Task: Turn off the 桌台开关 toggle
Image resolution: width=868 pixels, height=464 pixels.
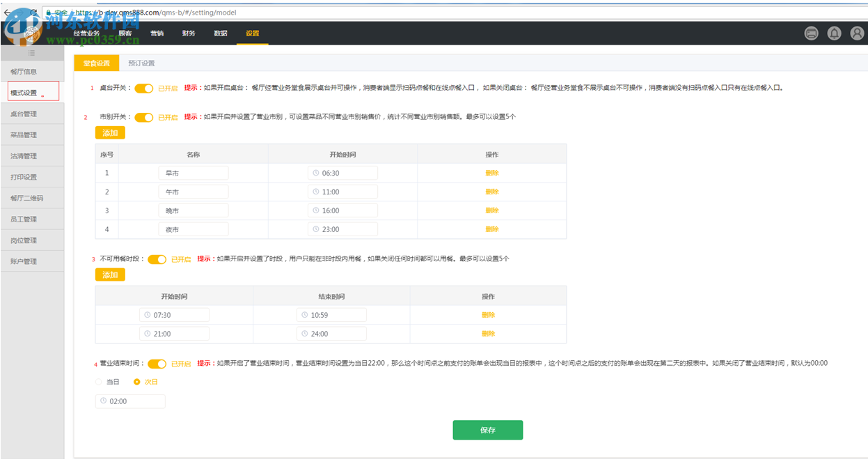Action: point(143,89)
